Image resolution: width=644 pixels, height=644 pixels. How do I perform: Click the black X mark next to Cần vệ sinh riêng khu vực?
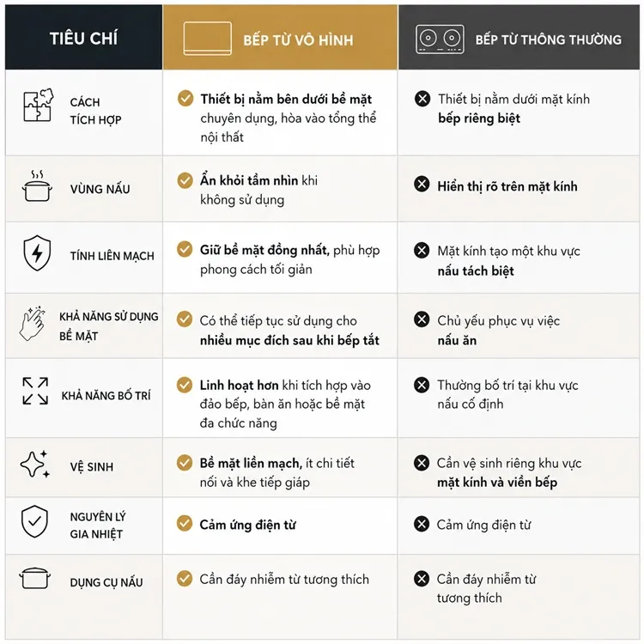coord(422,463)
